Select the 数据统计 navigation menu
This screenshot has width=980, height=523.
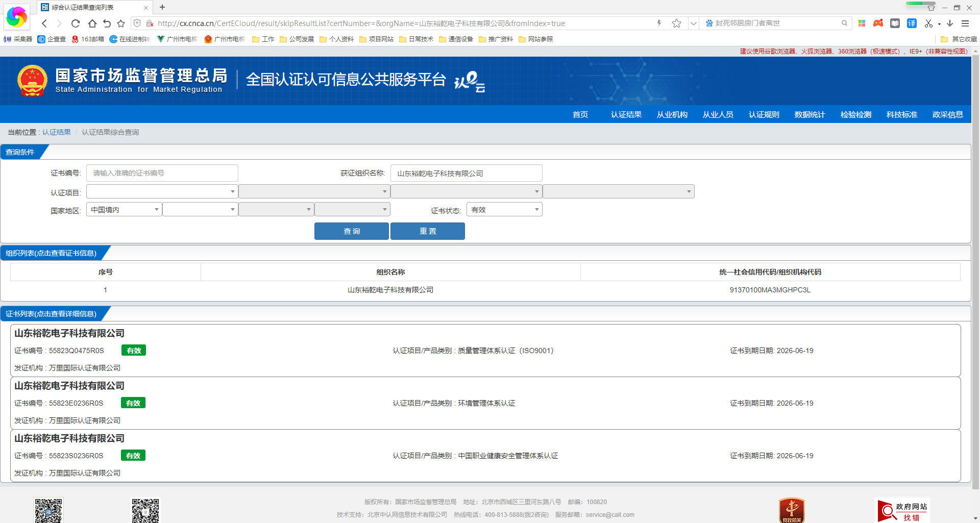tap(810, 114)
